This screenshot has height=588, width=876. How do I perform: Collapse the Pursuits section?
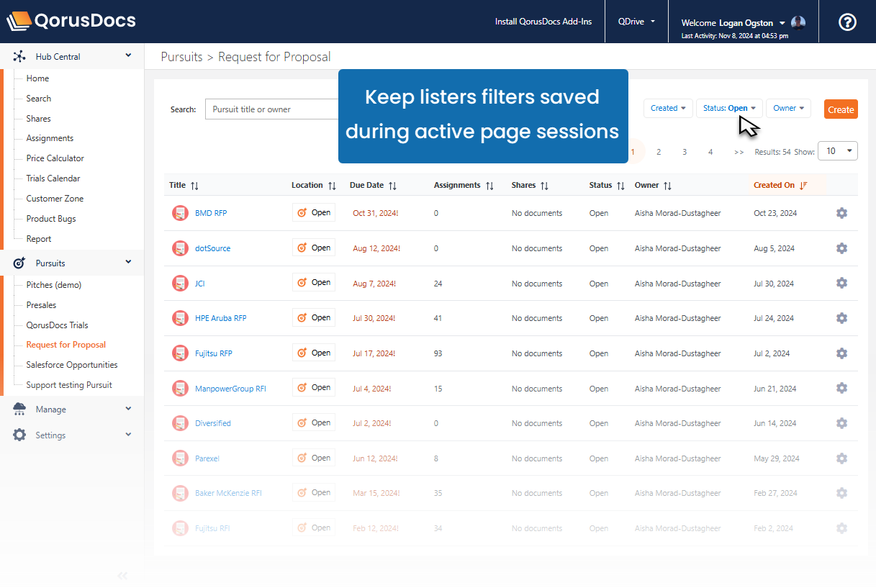pos(128,262)
